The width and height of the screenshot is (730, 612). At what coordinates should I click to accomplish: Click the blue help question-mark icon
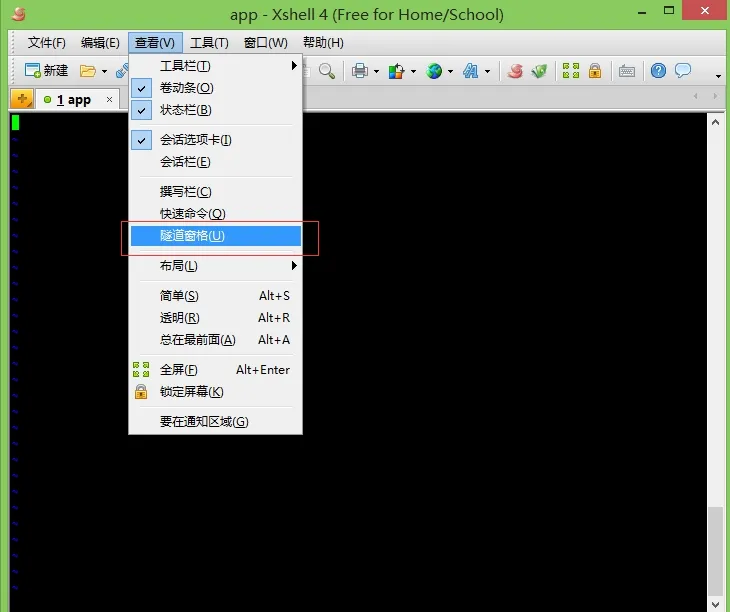tap(658, 71)
